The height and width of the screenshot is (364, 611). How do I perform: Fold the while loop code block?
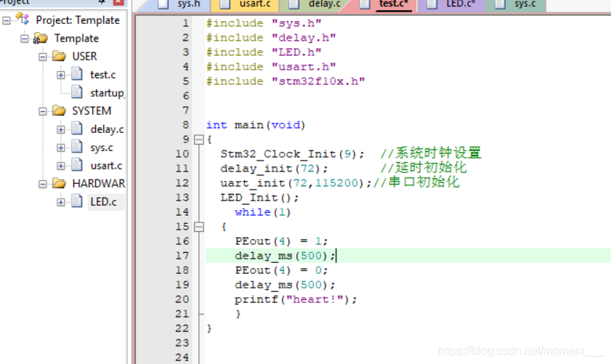point(199,227)
